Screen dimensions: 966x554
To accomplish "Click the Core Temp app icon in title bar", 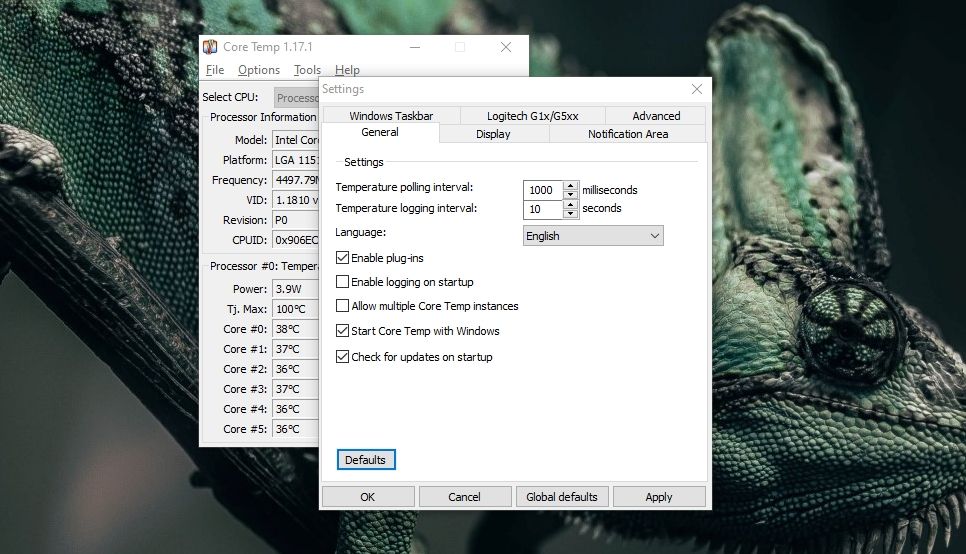I will 210,47.
